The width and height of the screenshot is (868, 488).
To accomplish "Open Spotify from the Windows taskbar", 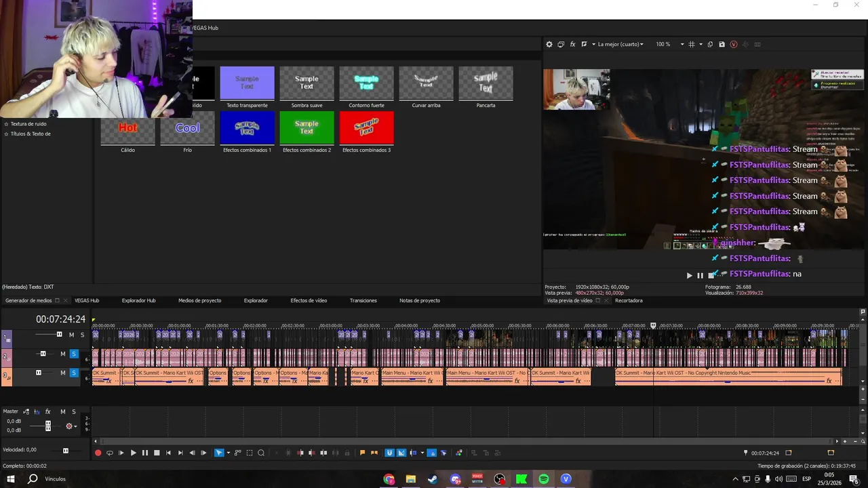I will [544, 479].
